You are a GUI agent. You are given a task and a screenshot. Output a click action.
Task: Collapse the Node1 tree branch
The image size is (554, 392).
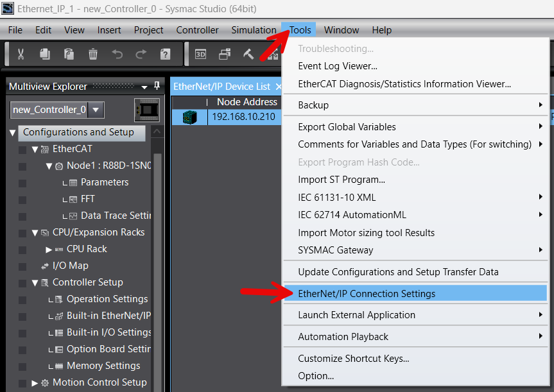coord(49,166)
